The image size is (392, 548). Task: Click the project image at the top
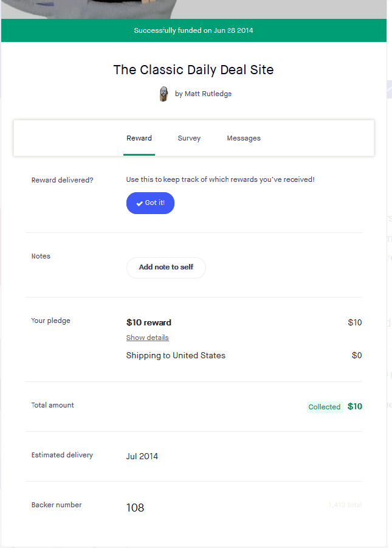coord(193,9)
